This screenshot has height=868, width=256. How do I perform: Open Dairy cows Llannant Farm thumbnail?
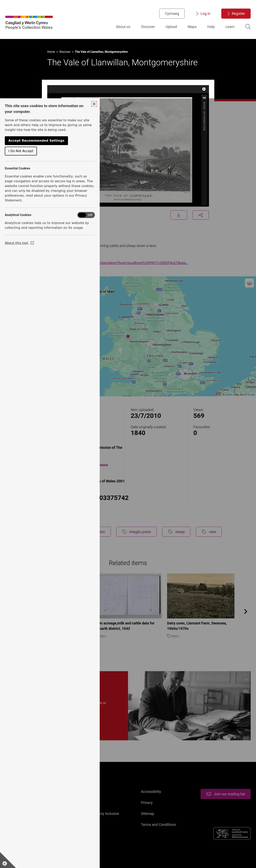coord(201,596)
